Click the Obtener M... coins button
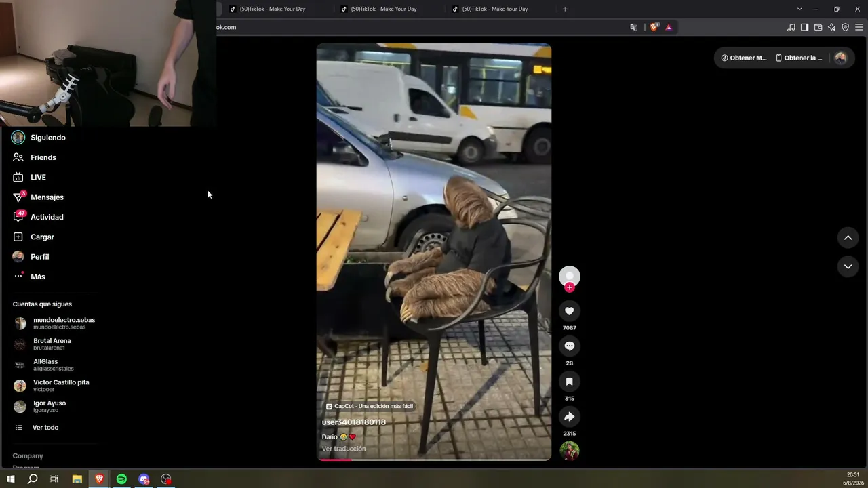868x488 pixels. click(x=743, y=58)
